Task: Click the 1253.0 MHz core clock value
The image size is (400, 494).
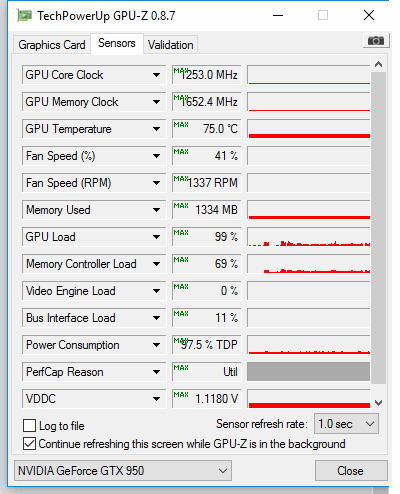Action: tap(206, 75)
